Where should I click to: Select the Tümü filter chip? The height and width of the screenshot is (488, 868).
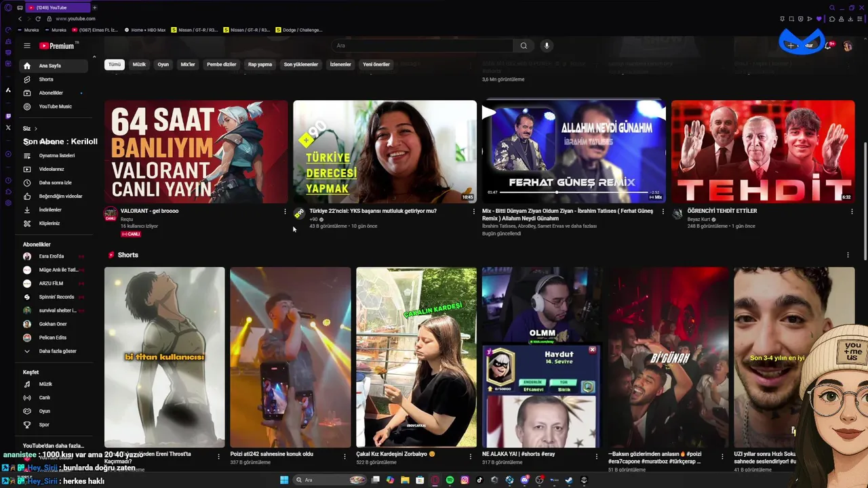115,64
